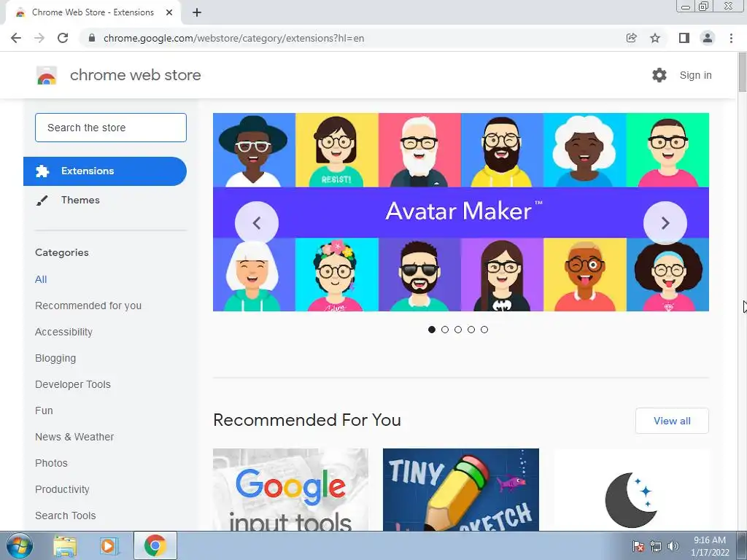Image resolution: width=747 pixels, height=560 pixels.
Task: Open the Avatar Maker banner
Action: click(461, 212)
